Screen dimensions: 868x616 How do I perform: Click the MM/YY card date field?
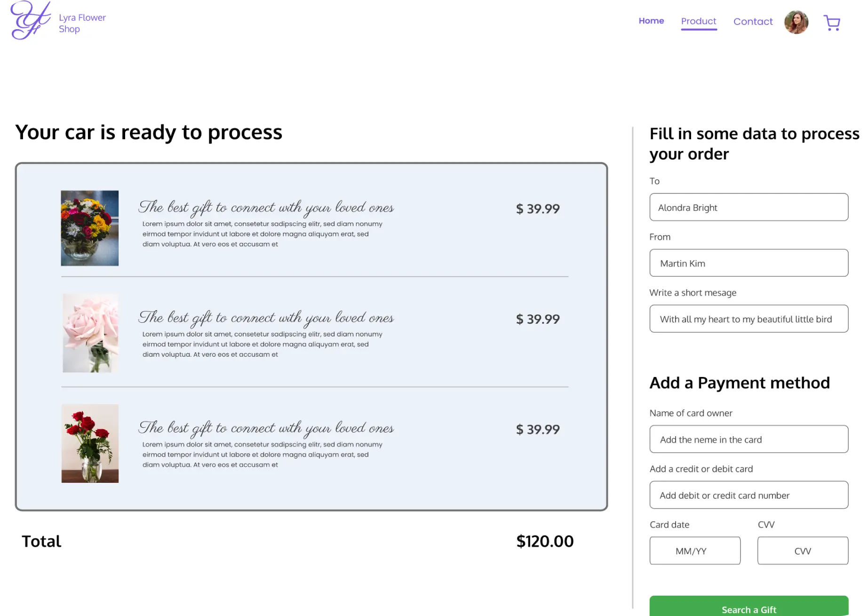(695, 551)
